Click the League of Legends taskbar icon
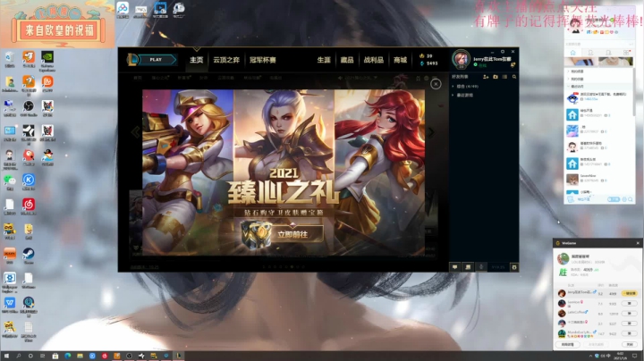The image size is (644, 361). 178,356
